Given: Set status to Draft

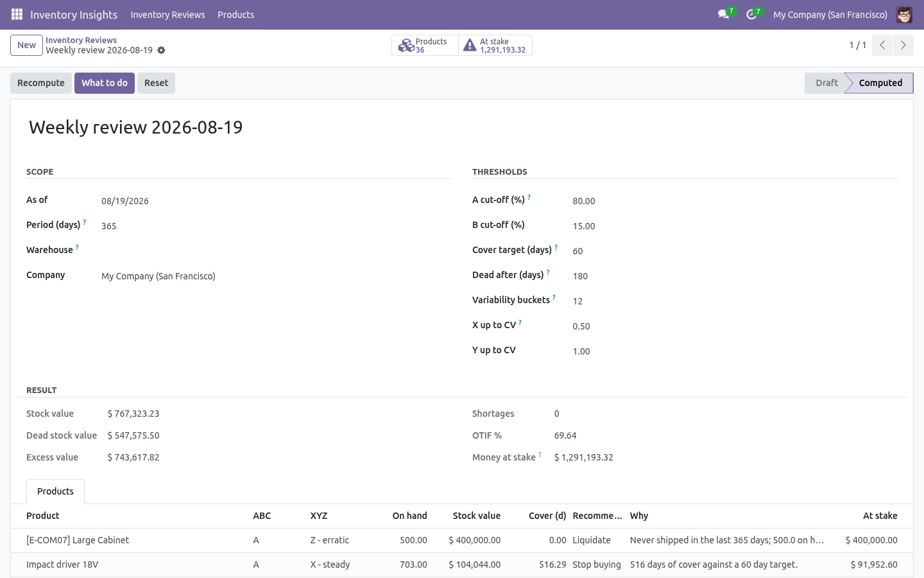Looking at the screenshot, I should click(x=826, y=83).
